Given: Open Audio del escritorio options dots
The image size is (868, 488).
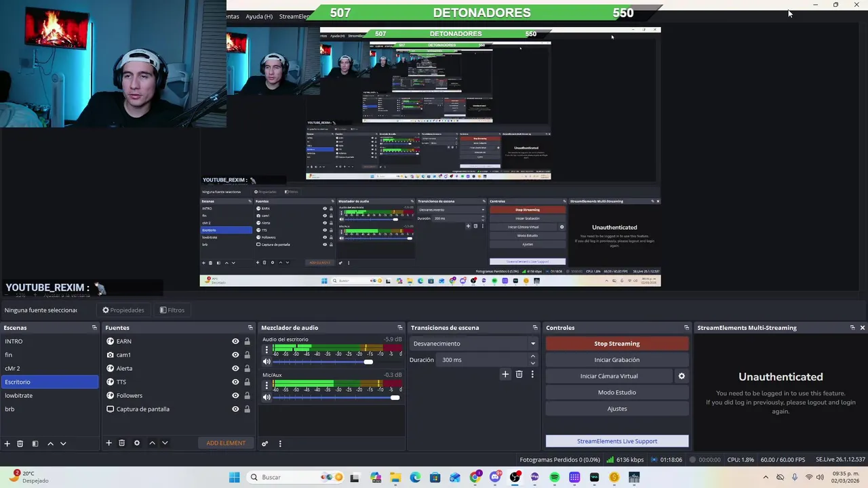Looking at the screenshot, I should click(267, 350).
